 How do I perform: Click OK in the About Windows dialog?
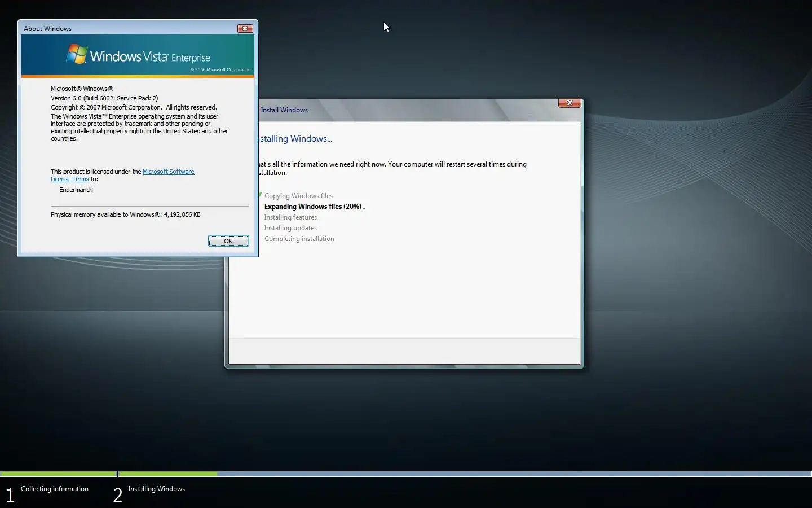228,241
